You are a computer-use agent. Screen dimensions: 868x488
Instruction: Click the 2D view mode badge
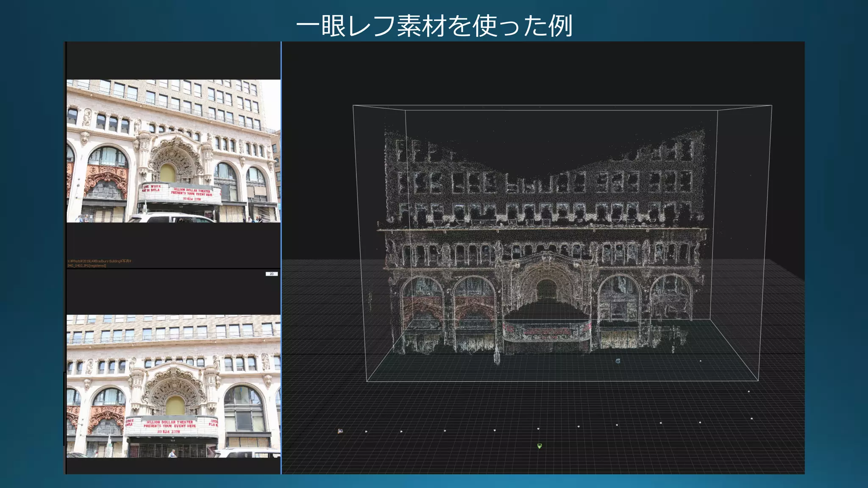click(272, 274)
